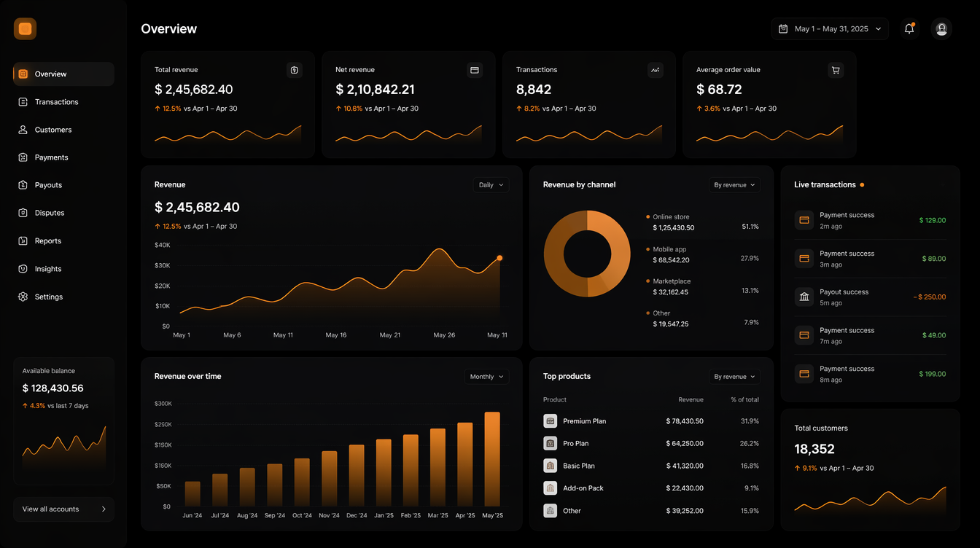Click the View all accounts arrow
The width and height of the screenshot is (980, 548).
coord(104,509)
